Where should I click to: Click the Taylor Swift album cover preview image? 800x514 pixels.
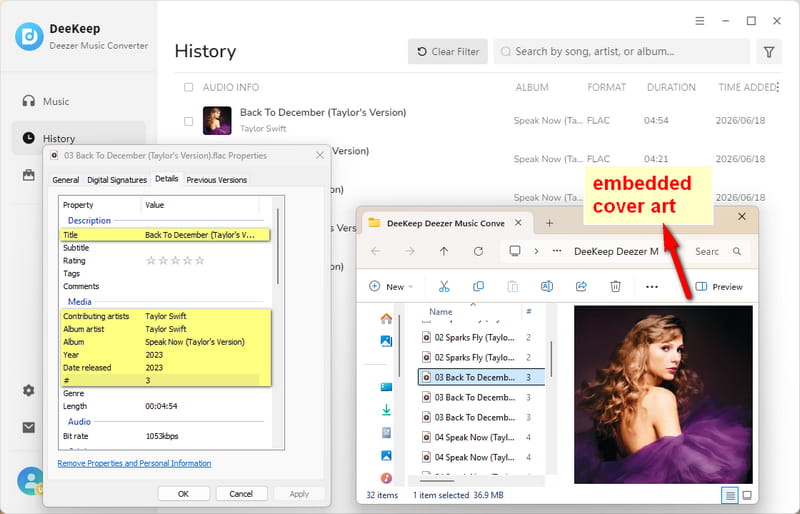point(663,395)
